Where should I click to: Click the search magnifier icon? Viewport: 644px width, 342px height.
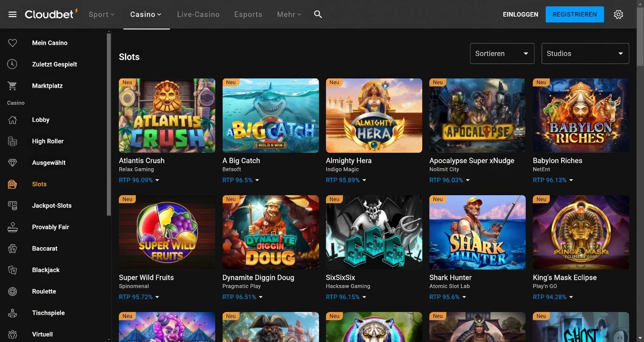[x=317, y=14]
